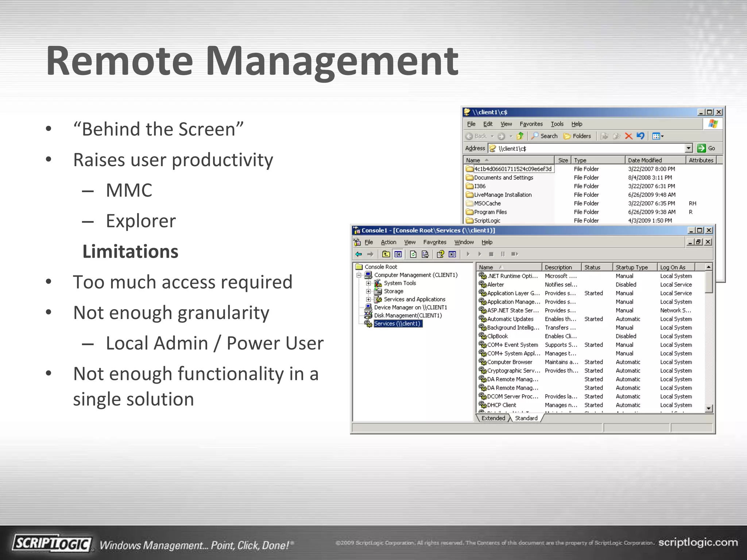747x560 pixels.
Task: Click the Undo icon in Explorer toolbar
Action: pyautogui.click(x=640, y=136)
